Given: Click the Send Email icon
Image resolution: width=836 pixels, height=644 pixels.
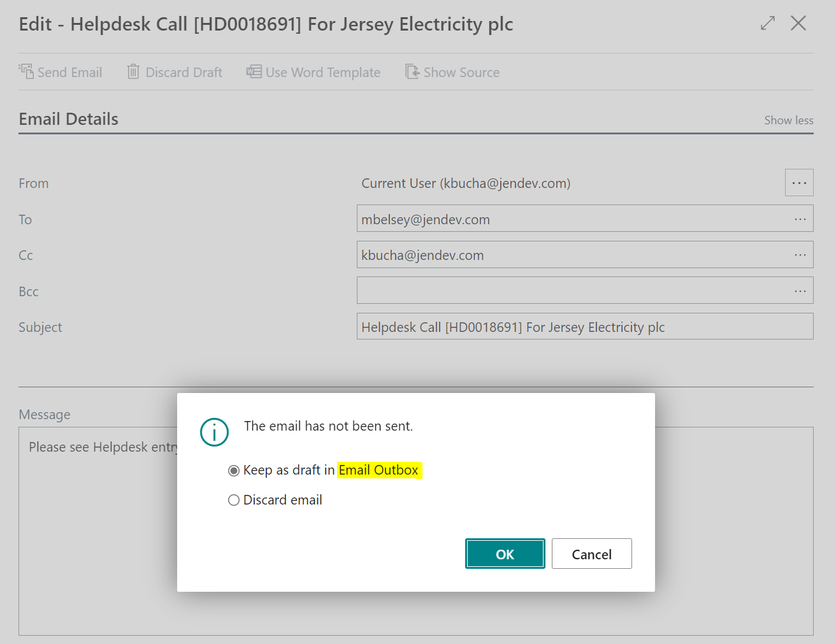Looking at the screenshot, I should click(x=27, y=71).
